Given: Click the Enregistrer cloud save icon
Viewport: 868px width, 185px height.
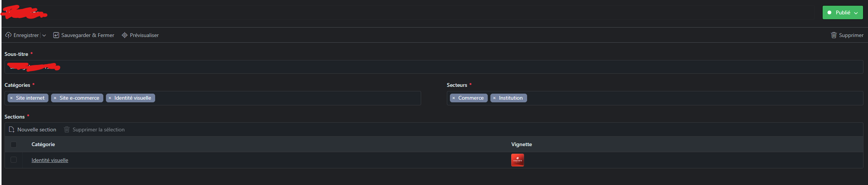Looking at the screenshot, I should pyautogui.click(x=8, y=35).
